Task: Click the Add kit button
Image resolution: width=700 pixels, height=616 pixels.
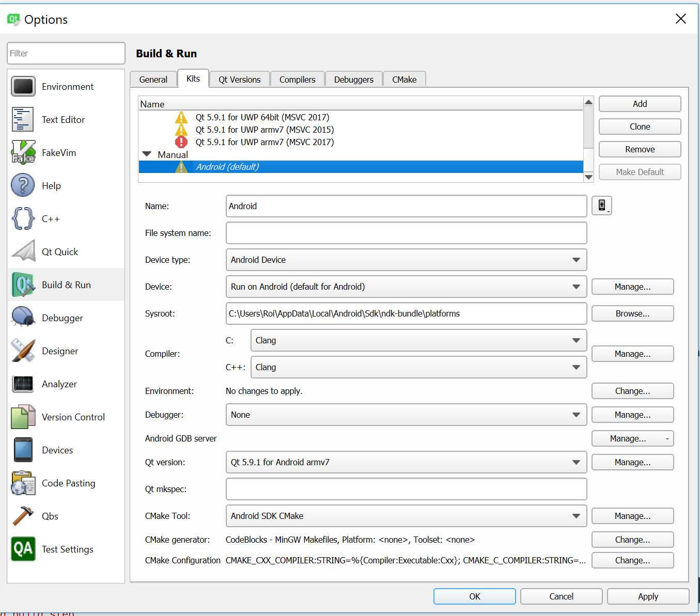Action: pyautogui.click(x=640, y=104)
